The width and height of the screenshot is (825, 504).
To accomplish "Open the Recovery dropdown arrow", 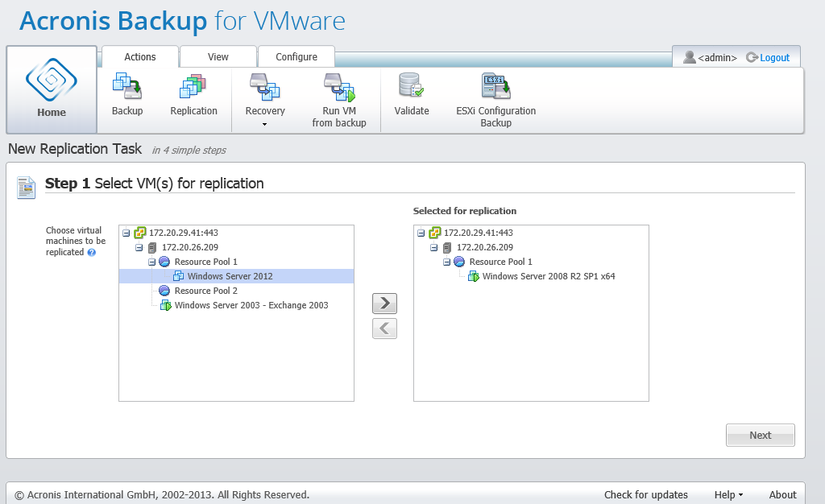I will [264, 125].
